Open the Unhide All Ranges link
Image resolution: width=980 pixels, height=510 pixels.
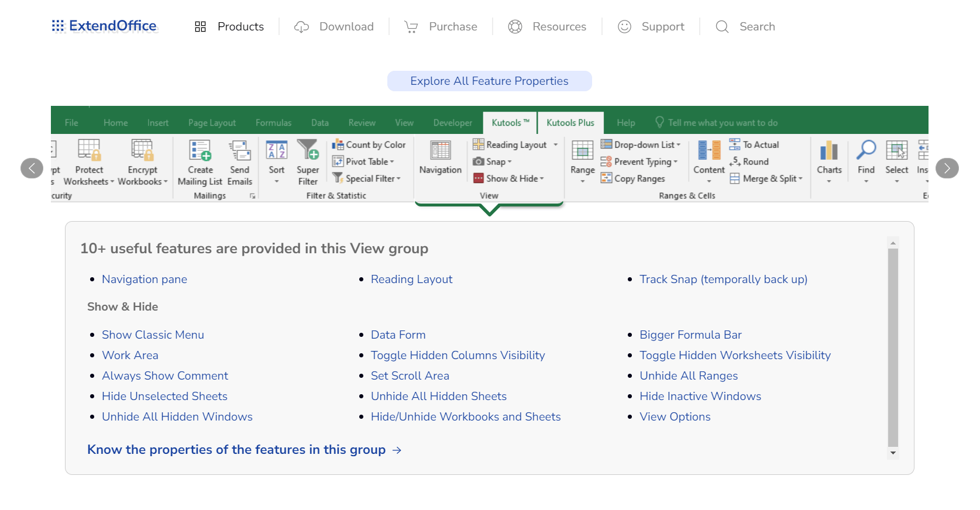pyautogui.click(x=688, y=375)
